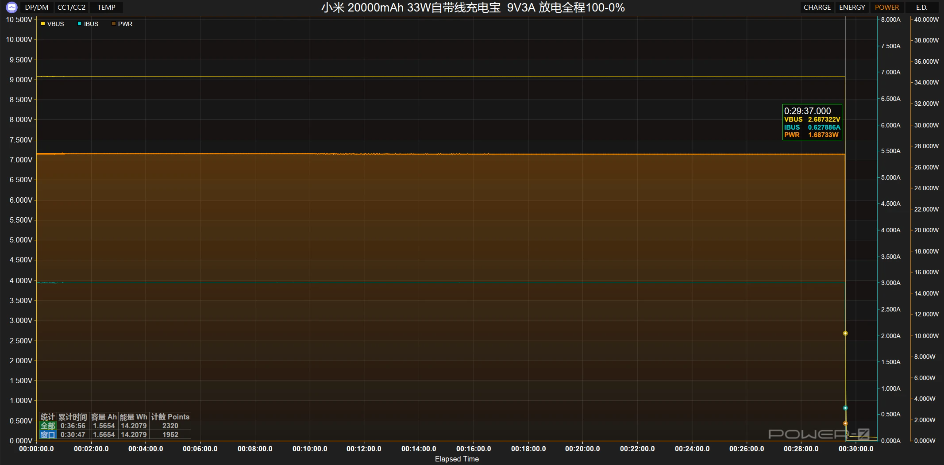Toggle the orange POWER display button

(x=887, y=8)
